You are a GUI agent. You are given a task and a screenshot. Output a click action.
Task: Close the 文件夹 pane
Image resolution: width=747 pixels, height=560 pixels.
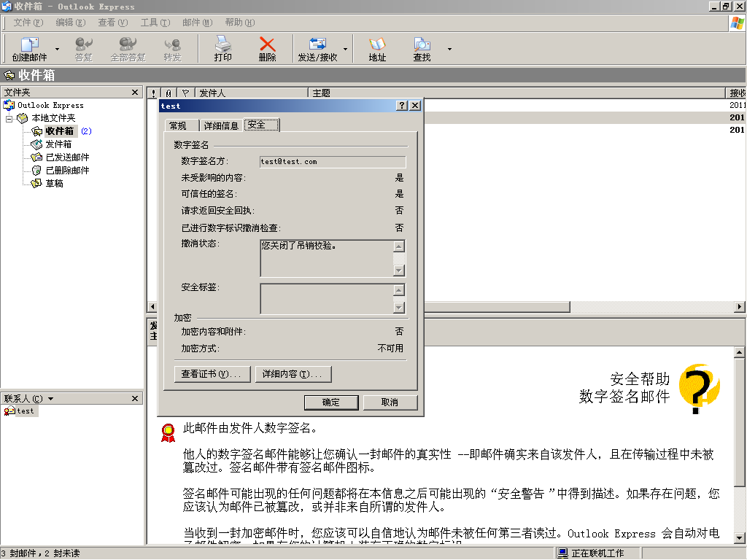coord(135,93)
